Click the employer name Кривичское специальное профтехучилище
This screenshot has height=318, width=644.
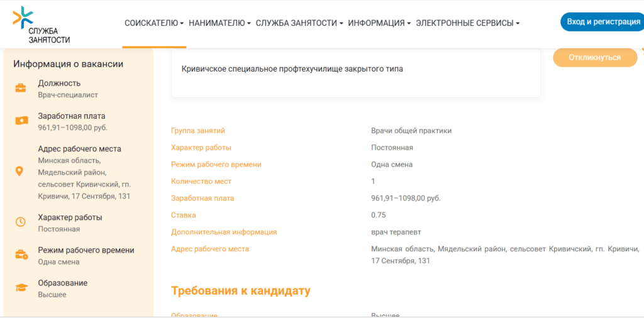pos(292,69)
